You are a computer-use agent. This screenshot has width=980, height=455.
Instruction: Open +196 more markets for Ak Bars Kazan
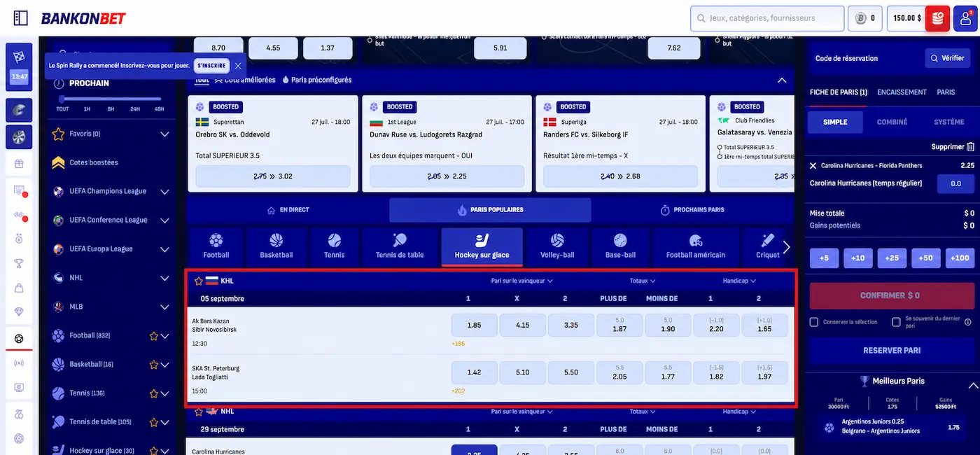pyautogui.click(x=458, y=344)
